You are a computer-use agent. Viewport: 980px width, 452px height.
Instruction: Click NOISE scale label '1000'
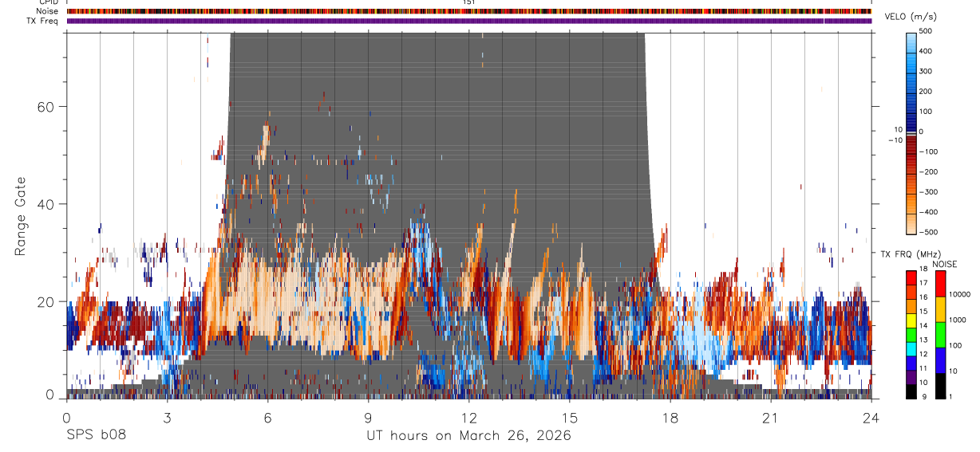coord(958,320)
